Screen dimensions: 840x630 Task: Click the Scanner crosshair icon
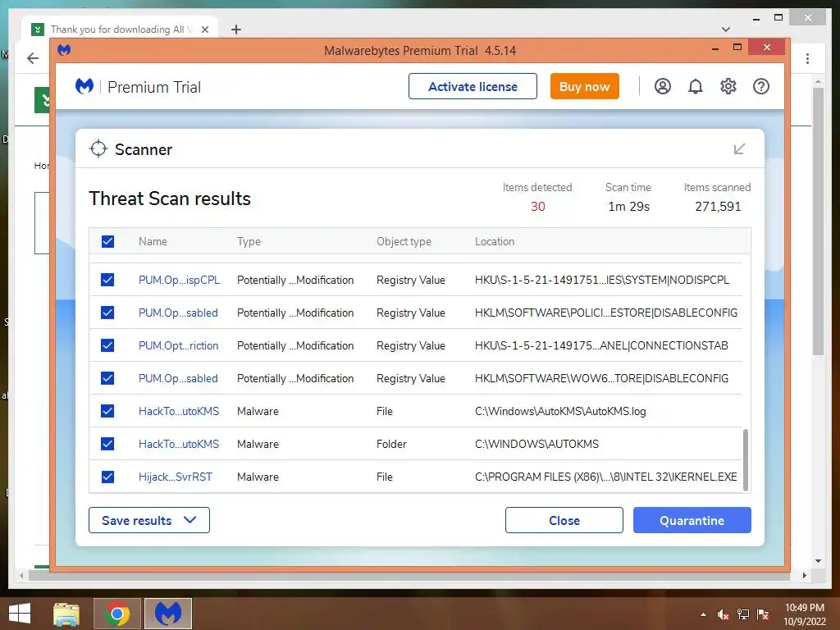[98, 149]
